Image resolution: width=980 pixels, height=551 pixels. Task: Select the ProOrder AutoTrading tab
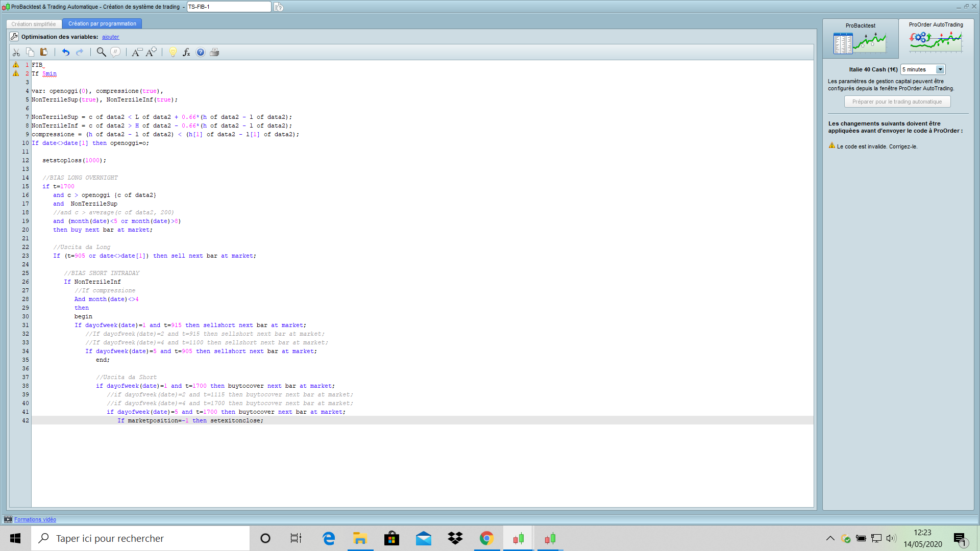pos(936,38)
